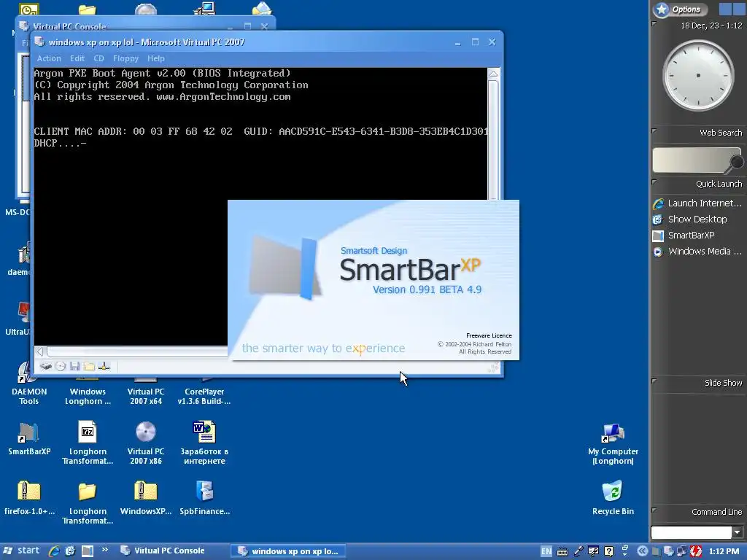This screenshot has width=747, height=560.
Task: Open Longhorn Transformat 7z archive icon
Action: tap(88, 443)
